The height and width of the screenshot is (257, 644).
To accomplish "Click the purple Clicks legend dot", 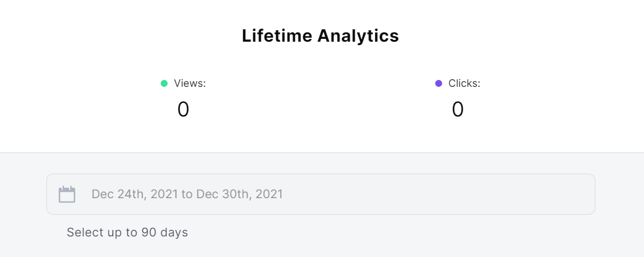I will coord(439,83).
